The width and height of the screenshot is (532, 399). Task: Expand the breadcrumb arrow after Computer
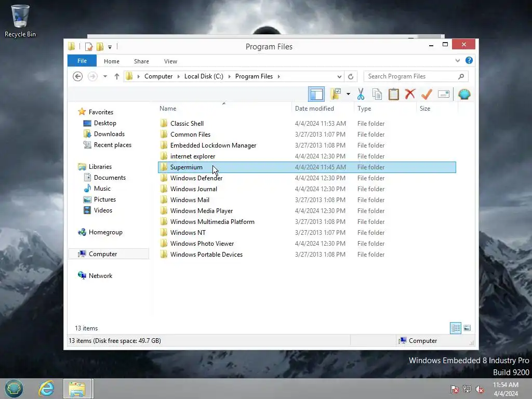click(179, 76)
